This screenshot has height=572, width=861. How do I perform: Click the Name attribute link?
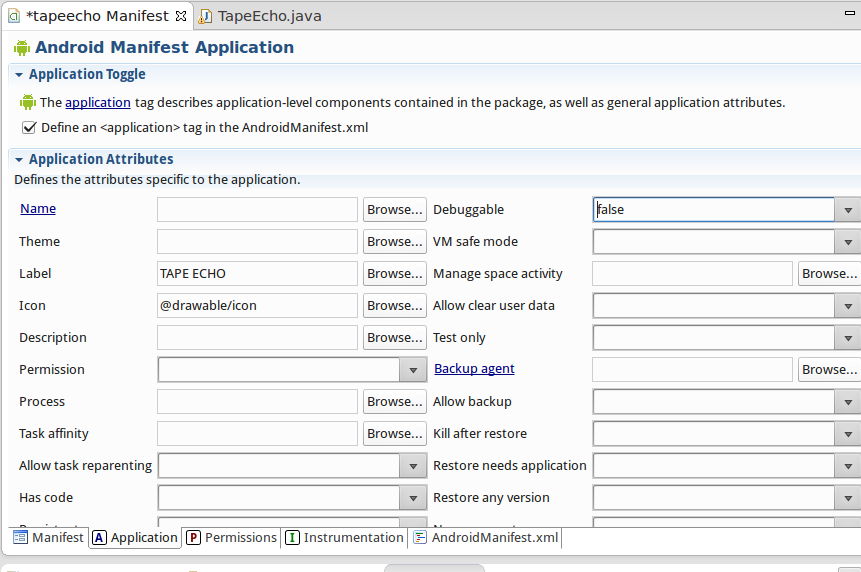tap(38, 209)
